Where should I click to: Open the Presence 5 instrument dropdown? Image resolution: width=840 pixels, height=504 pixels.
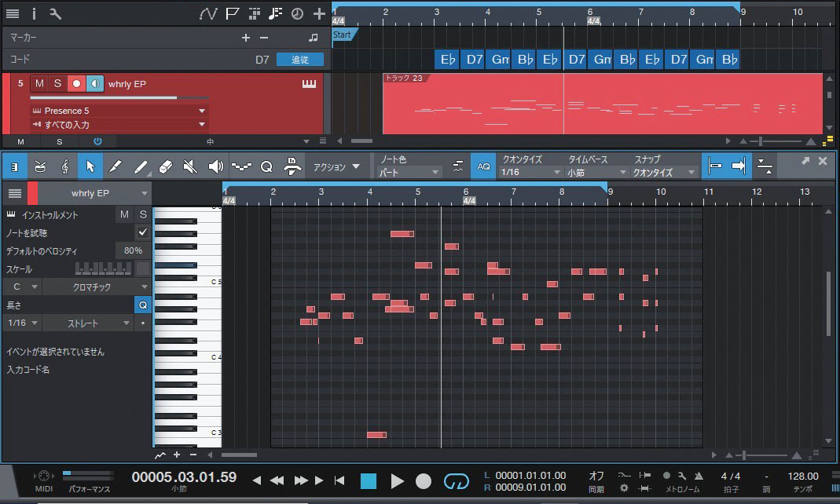(119, 111)
